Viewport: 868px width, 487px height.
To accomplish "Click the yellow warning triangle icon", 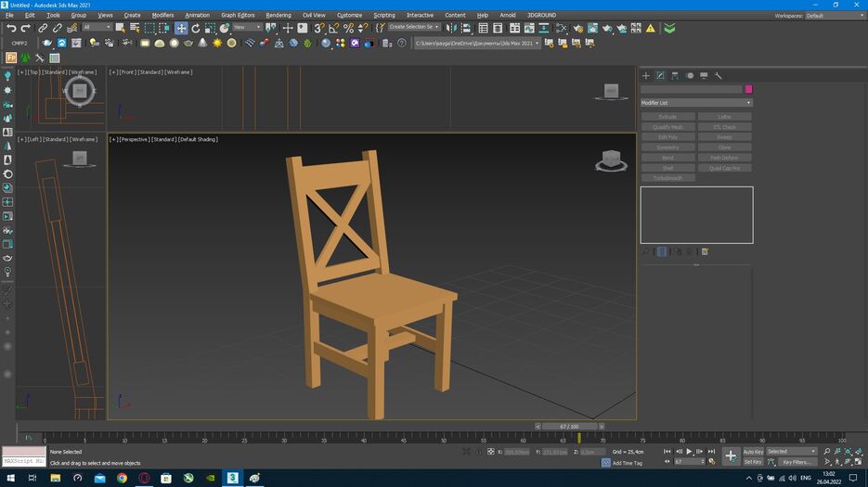I will point(651,28).
